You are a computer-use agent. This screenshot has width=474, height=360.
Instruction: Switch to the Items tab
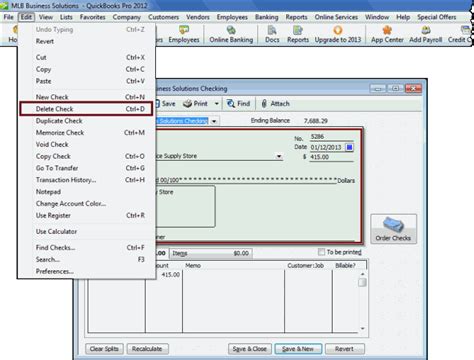pos(211,253)
